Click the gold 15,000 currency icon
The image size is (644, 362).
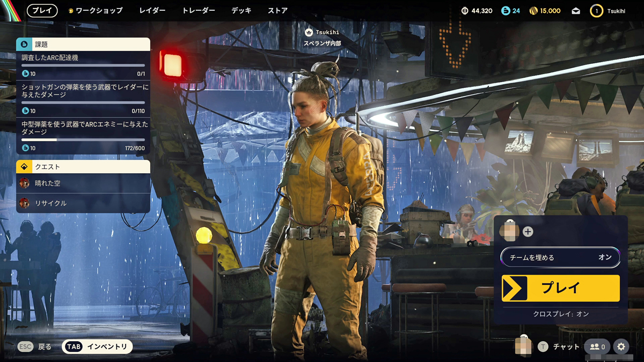pos(533,11)
